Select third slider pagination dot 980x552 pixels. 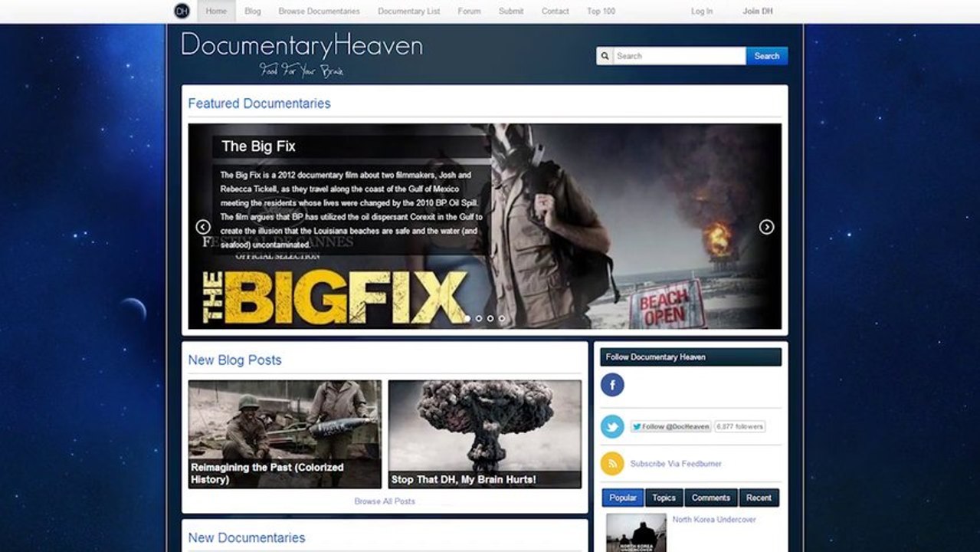[x=490, y=318]
